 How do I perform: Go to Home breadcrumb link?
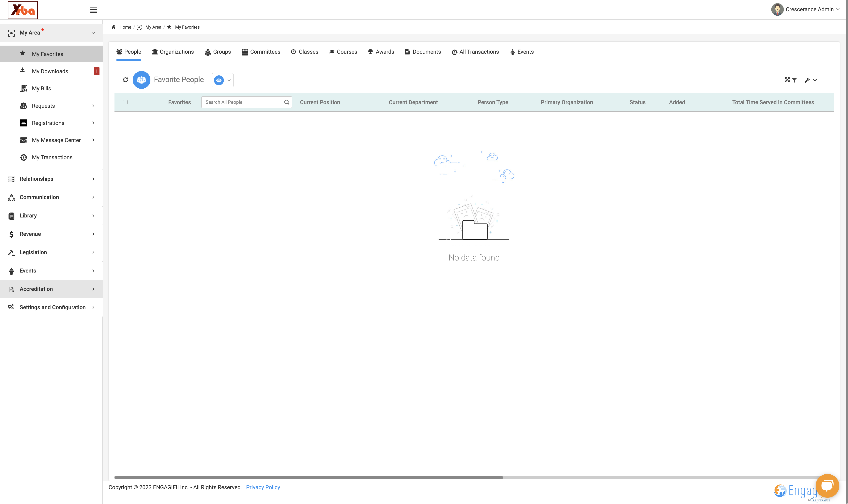(x=125, y=27)
